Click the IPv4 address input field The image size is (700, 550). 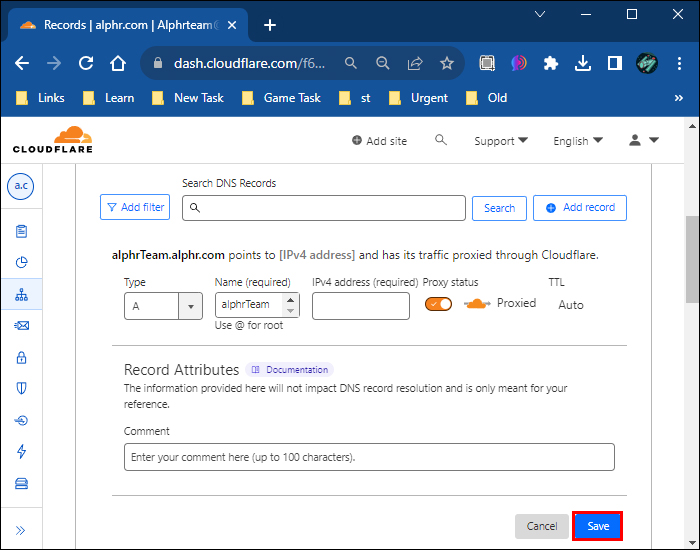pos(361,306)
